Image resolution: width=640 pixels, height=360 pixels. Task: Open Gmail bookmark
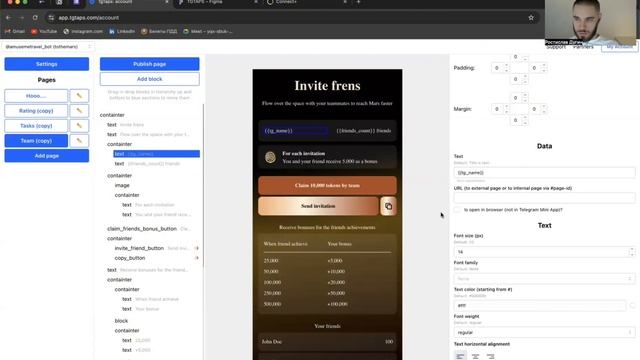pyautogui.click(x=15, y=31)
